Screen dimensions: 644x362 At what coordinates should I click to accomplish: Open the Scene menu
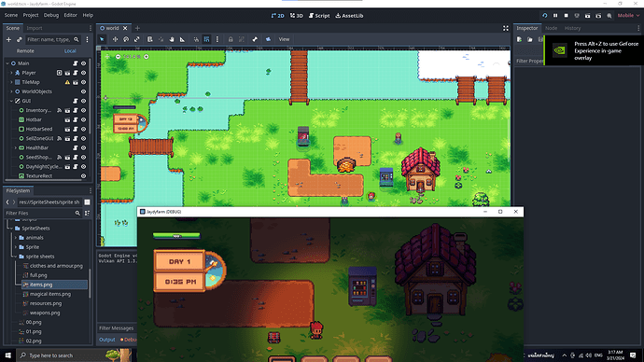pyautogui.click(x=11, y=15)
